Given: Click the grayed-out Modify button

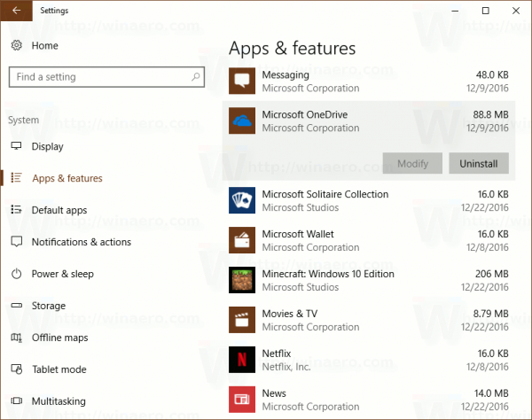Looking at the screenshot, I should 412,163.
